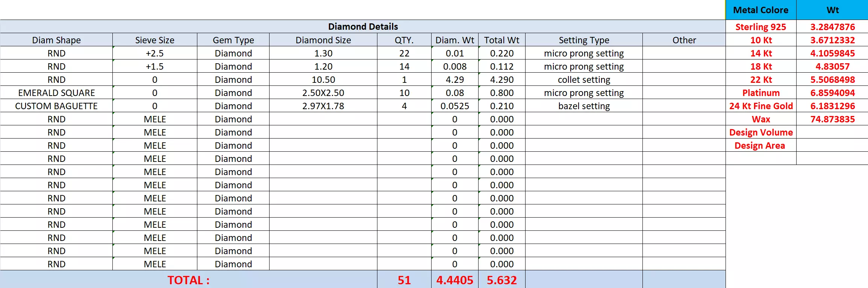Select diamond size cell 2.50X2.50
This screenshot has height=288, width=868.
point(323,93)
